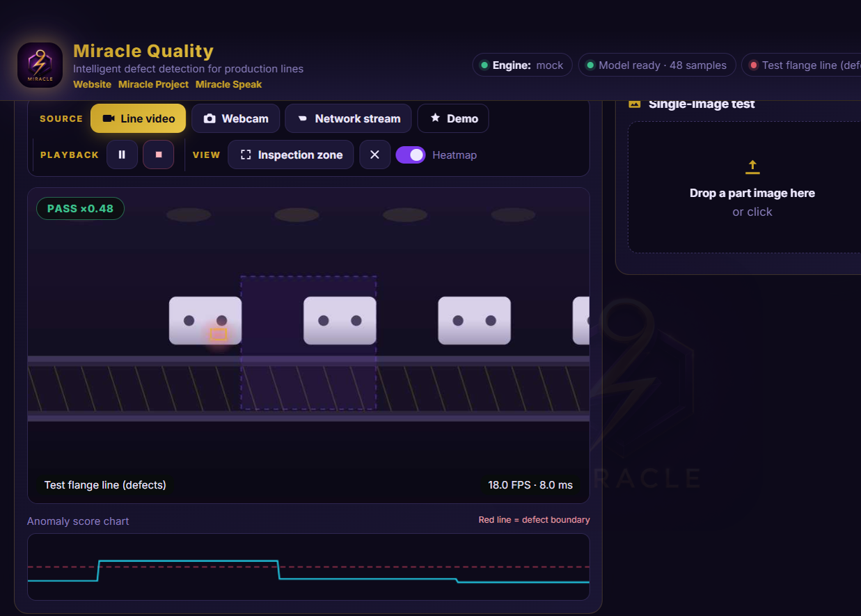The width and height of the screenshot is (861, 616).
Task: Click the PASS ×0.48 badge
Action: tap(80, 208)
